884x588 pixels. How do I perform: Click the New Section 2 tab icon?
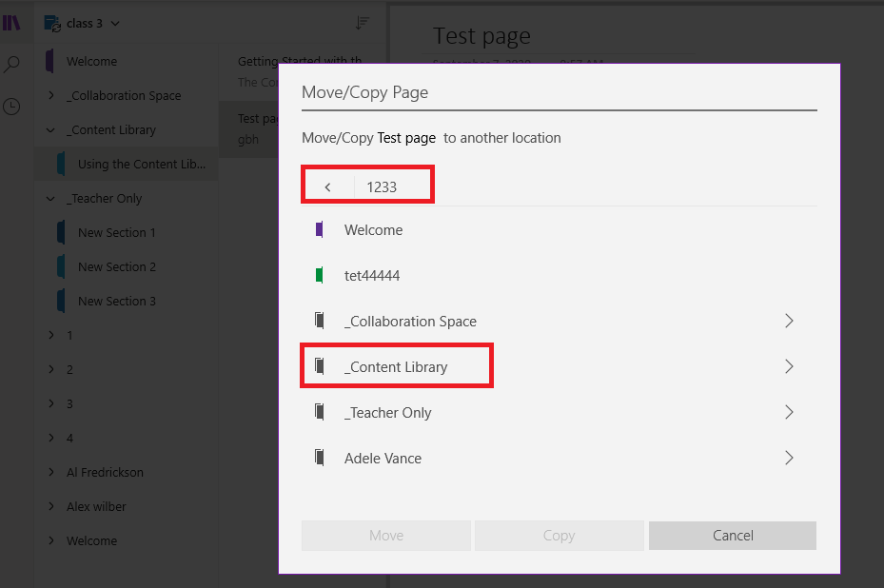pos(61,266)
